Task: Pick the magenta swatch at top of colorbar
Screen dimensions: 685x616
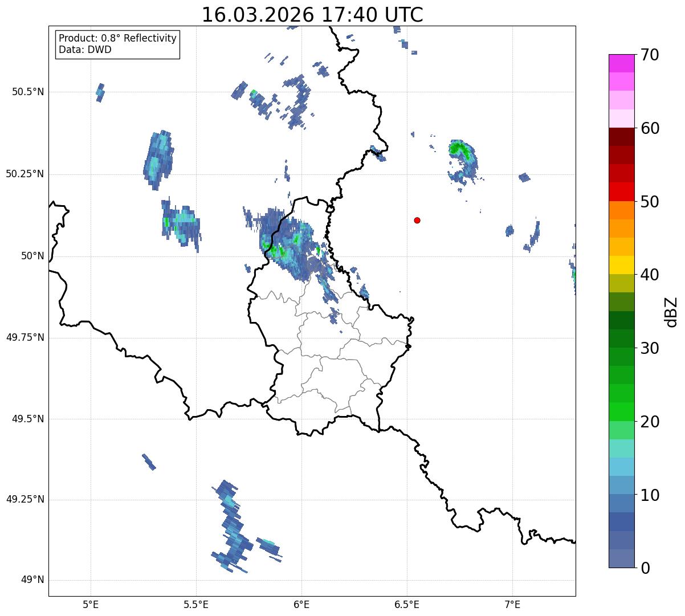Action: pos(621,63)
